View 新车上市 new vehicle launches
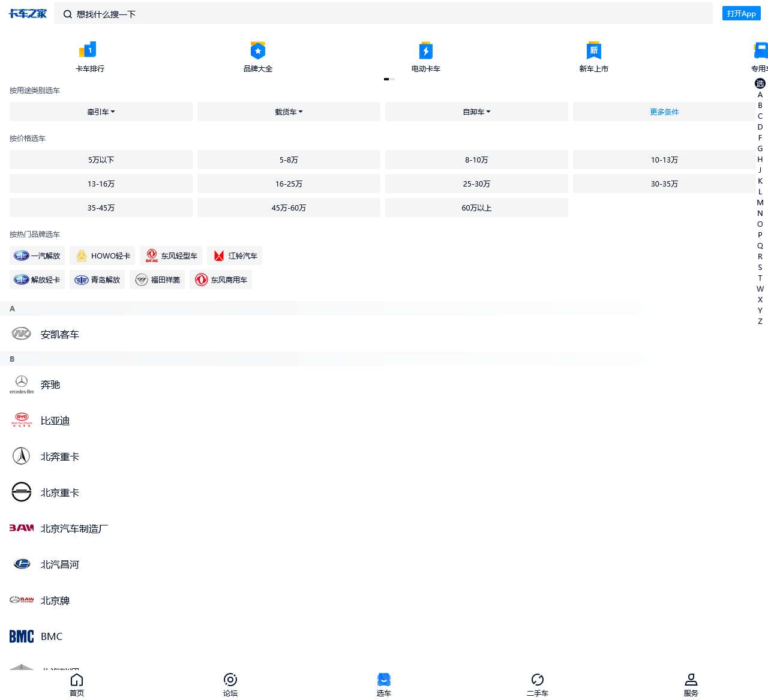 pos(593,57)
